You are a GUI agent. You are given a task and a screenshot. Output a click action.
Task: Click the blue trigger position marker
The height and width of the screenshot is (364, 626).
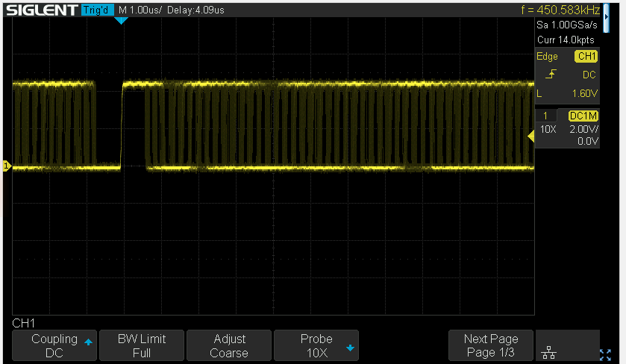click(121, 20)
